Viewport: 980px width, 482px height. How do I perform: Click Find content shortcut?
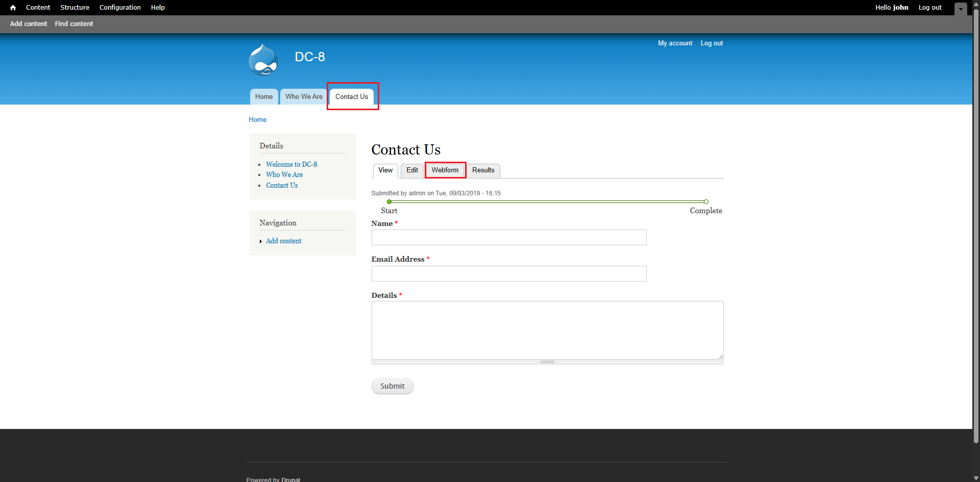point(74,24)
